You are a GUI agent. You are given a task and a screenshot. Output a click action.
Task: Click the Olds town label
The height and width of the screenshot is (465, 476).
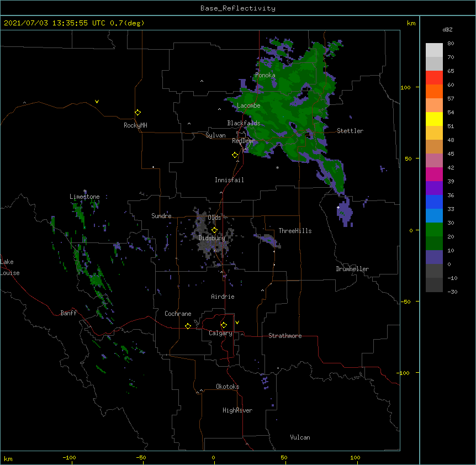(214, 218)
